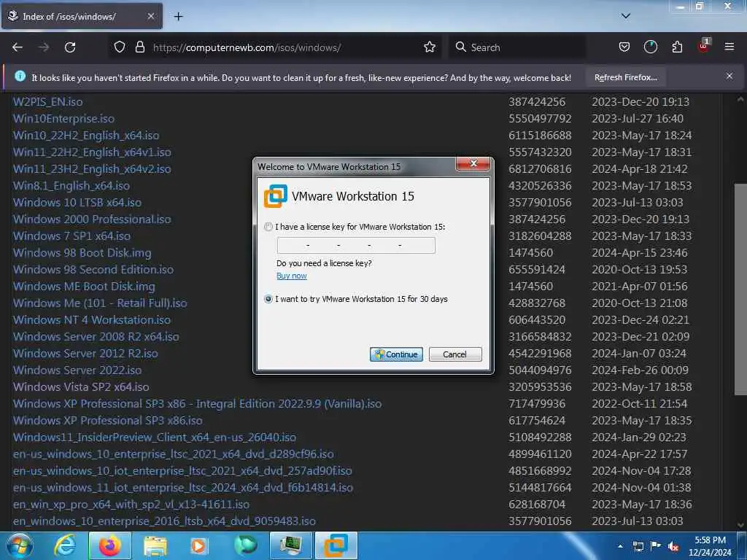The image size is (747, 560).
Task: Switch to Firefox in the taskbar
Action: (x=109, y=545)
